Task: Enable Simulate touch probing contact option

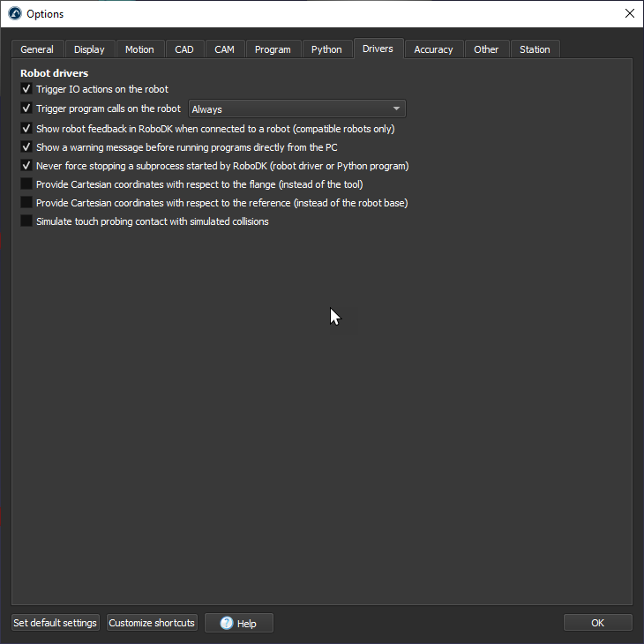Action: pos(26,221)
